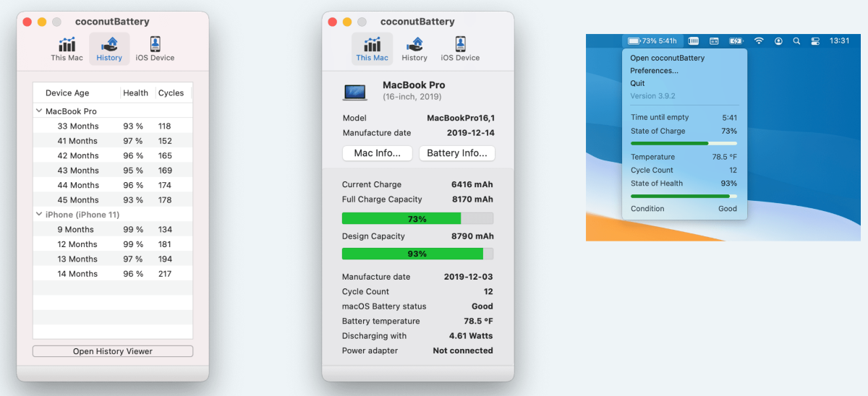
Task: Switch to iOS Device in MacBook Pro window
Action: (x=460, y=49)
